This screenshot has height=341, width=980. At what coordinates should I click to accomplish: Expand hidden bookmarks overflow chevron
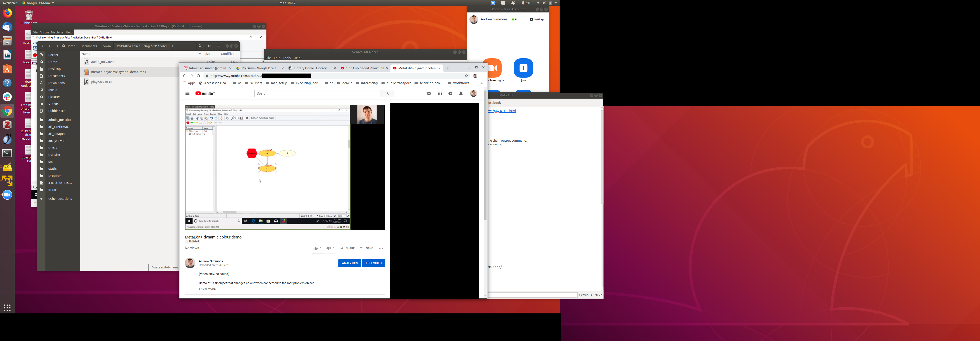[482, 83]
